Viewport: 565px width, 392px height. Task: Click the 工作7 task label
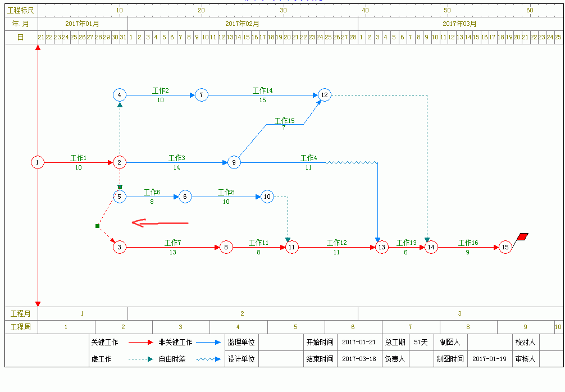tap(172, 243)
